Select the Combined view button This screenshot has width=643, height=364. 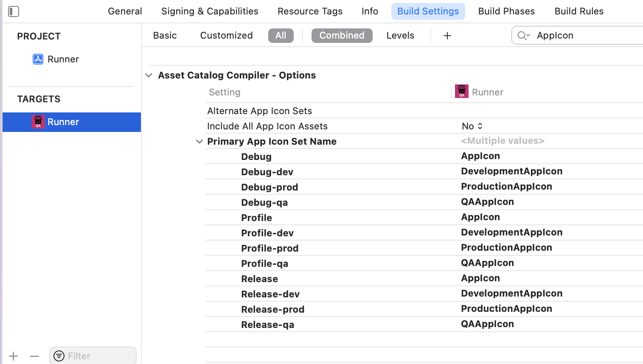(342, 36)
